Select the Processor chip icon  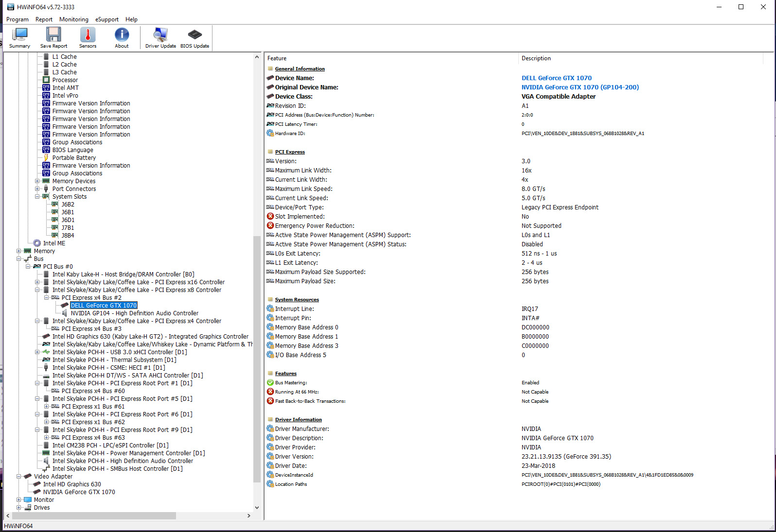pyautogui.click(x=46, y=80)
